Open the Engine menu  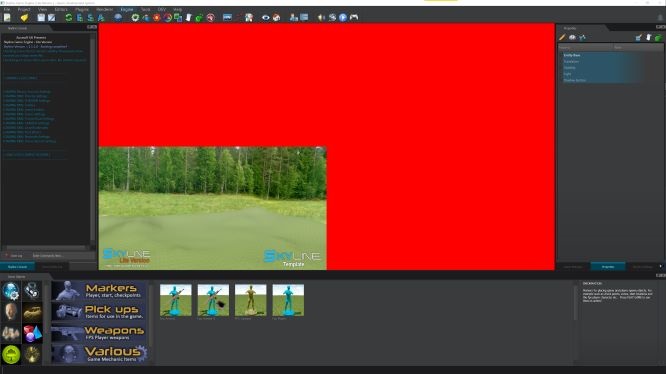[x=127, y=9]
